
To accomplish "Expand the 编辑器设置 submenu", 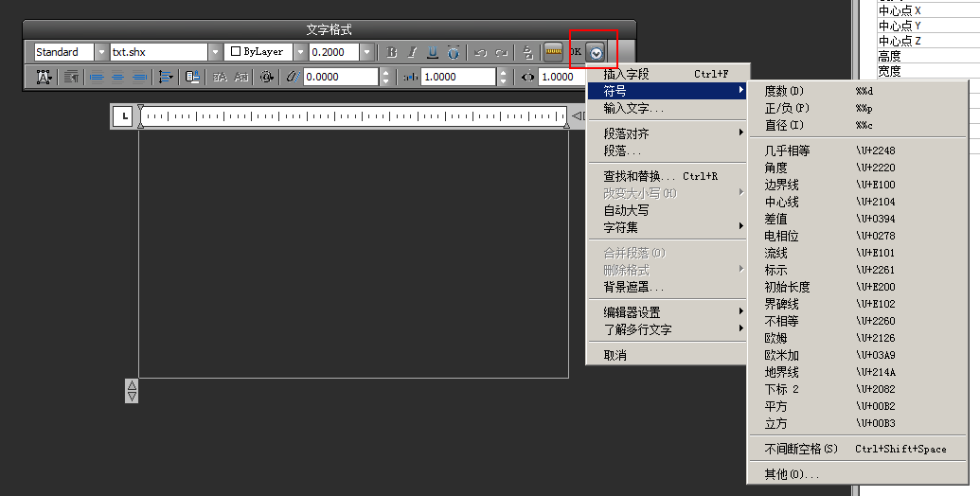I will point(668,312).
